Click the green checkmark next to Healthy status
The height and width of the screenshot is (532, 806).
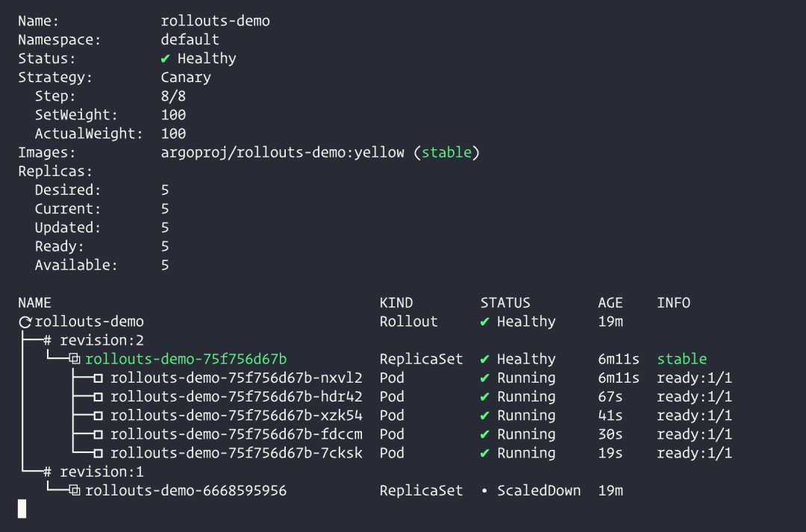166,59
